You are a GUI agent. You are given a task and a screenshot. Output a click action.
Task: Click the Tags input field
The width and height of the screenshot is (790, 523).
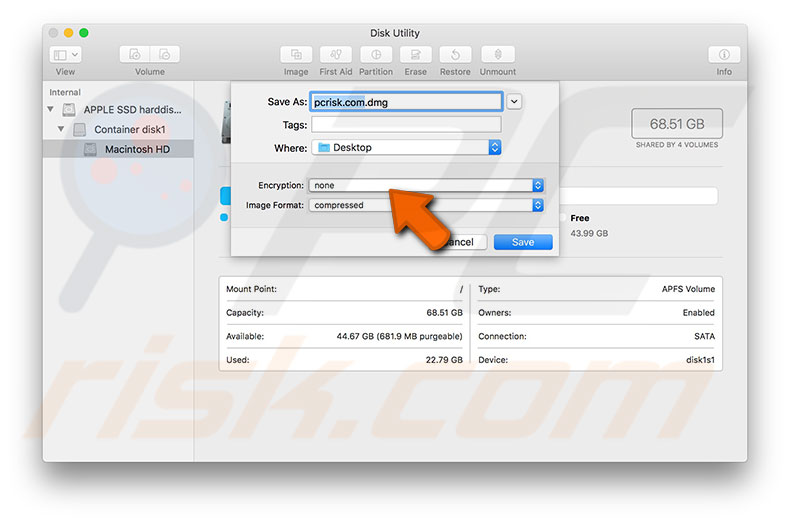pyautogui.click(x=406, y=124)
